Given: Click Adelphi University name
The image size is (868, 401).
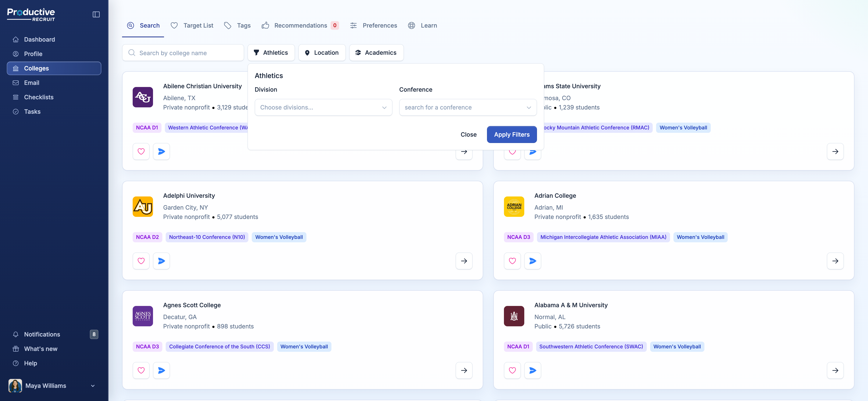Looking at the screenshot, I should [x=189, y=196].
